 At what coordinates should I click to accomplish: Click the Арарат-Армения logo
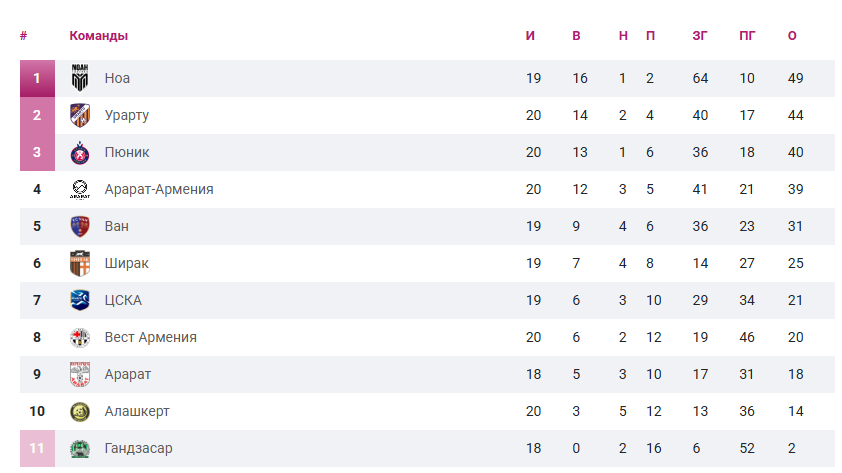tap(80, 190)
